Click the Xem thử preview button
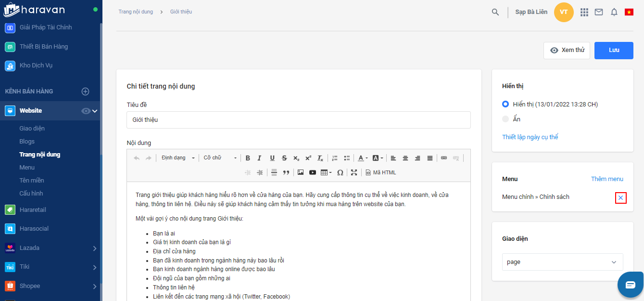The width and height of the screenshot is (644, 301). pyautogui.click(x=567, y=51)
